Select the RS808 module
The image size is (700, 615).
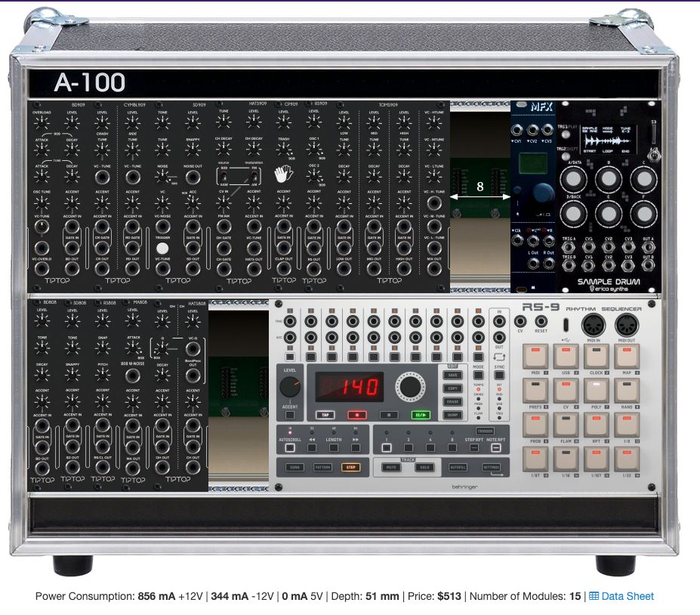click(x=103, y=395)
